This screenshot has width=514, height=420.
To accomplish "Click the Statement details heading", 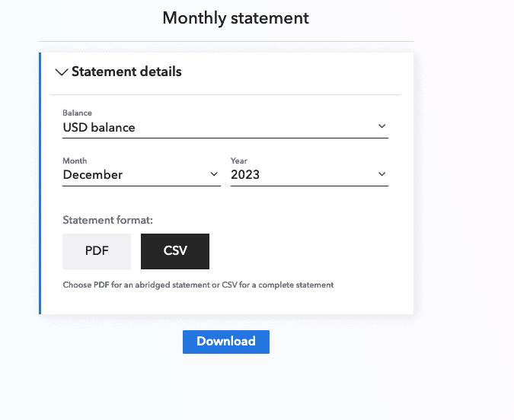I will (126, 72).
